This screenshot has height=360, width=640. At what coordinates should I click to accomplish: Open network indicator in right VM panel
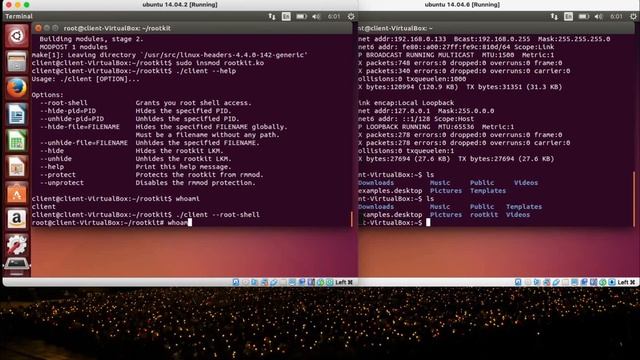pos(554,16)
